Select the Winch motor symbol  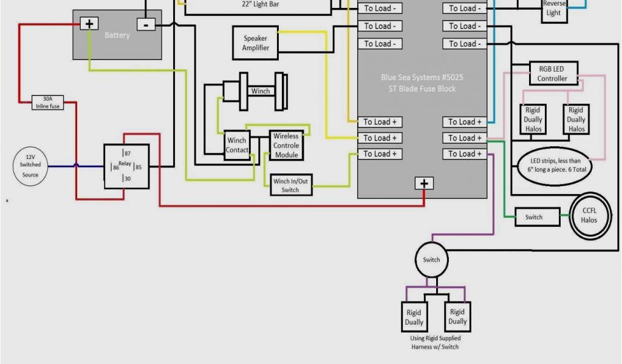click(260, 92)
